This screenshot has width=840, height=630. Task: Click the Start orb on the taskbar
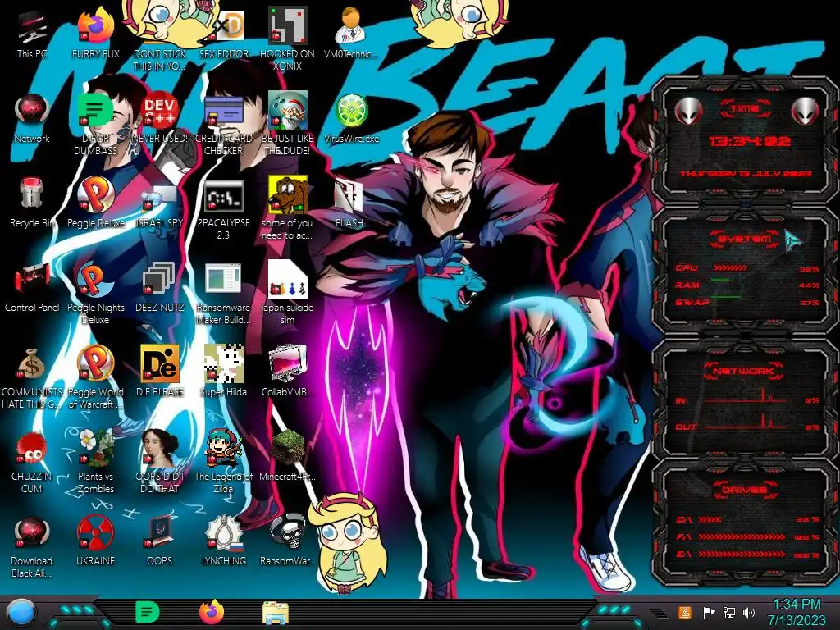pyautogui.click(x=21, y=612)
